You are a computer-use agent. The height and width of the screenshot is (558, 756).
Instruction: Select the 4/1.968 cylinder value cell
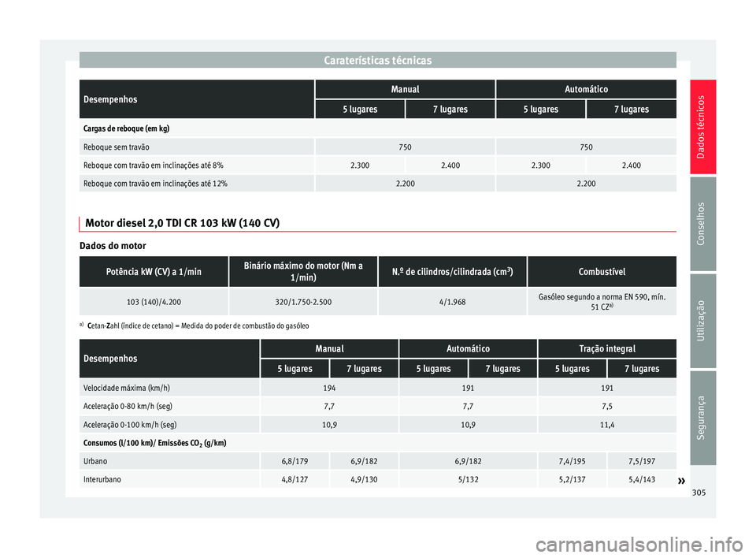point(452,302)
